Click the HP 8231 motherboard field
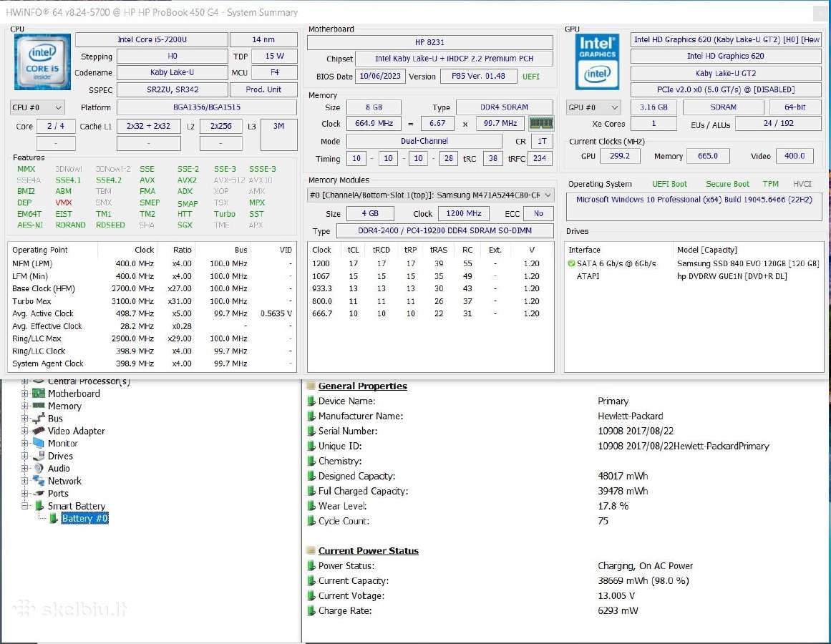 (429, 42)
